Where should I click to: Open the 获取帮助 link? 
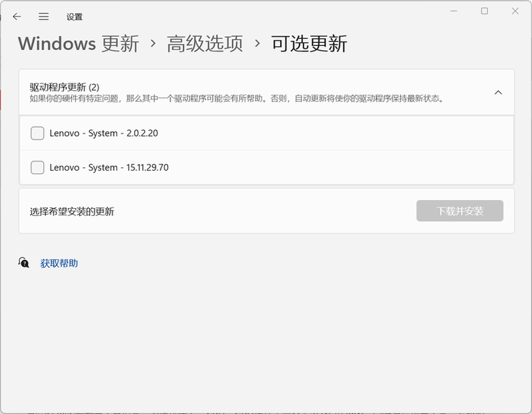coord(59,263)
